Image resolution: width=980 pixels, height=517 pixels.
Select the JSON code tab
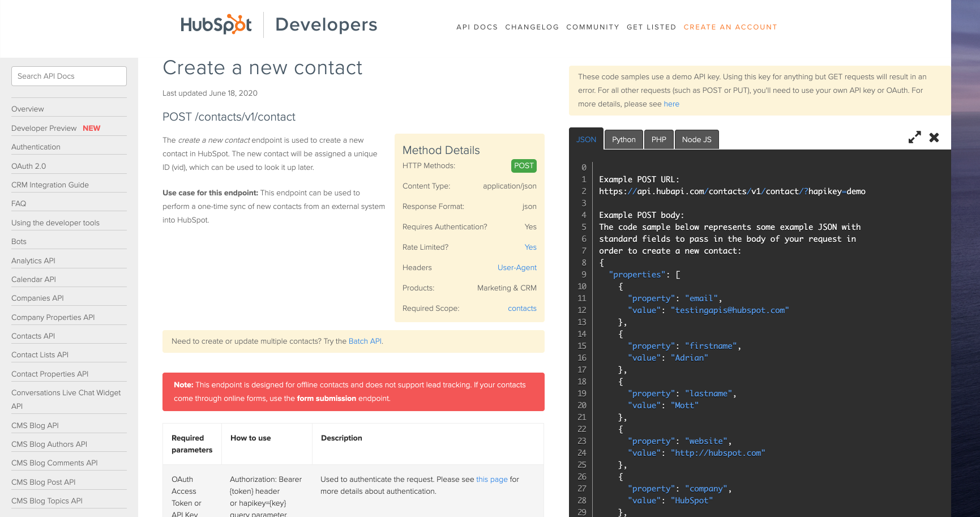[x=586, y=139]
